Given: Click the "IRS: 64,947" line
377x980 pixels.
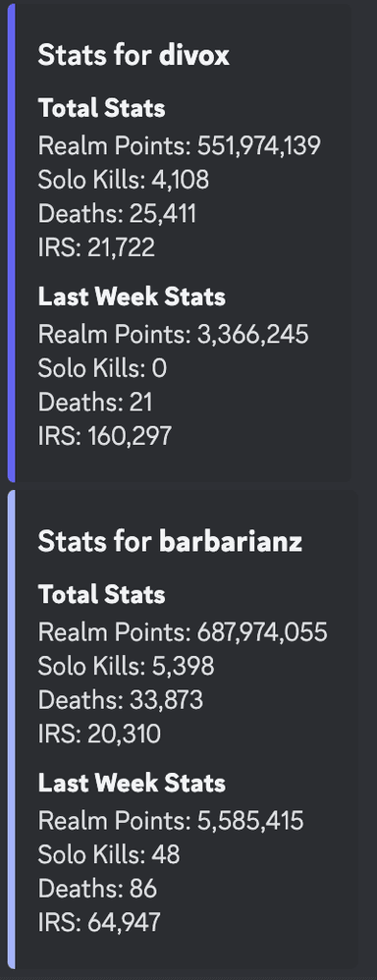Looking at the screenshot, I should click(99, 921).
